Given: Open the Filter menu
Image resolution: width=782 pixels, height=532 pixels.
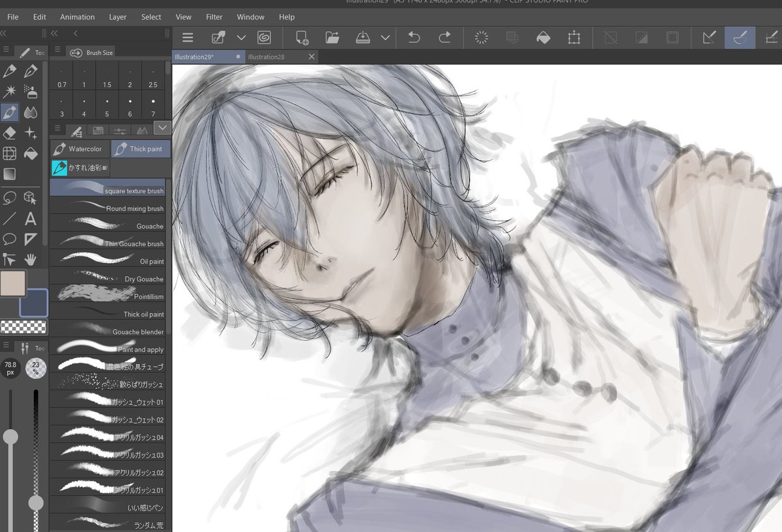Looking at the screenshot, I should [x=214, y=17].
